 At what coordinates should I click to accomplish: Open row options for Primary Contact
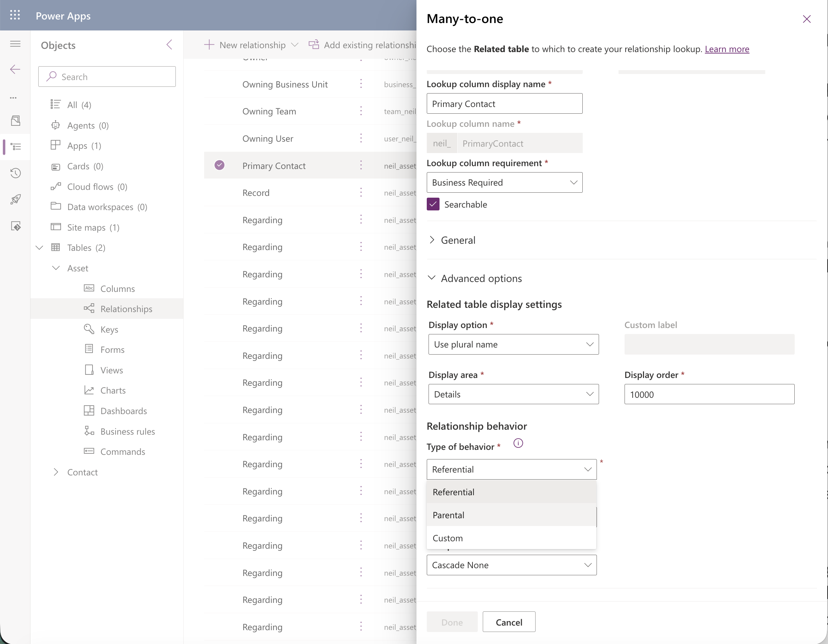point(361,165)
